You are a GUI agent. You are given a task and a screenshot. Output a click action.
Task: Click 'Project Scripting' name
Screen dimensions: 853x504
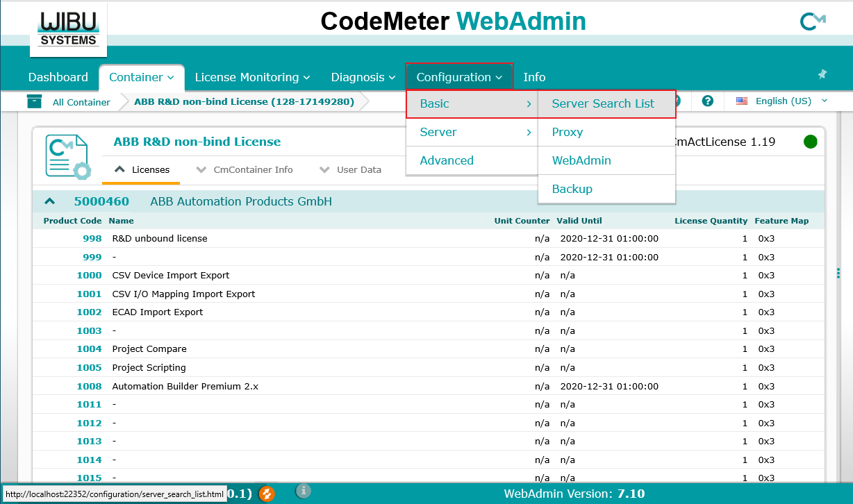[149, 367]
